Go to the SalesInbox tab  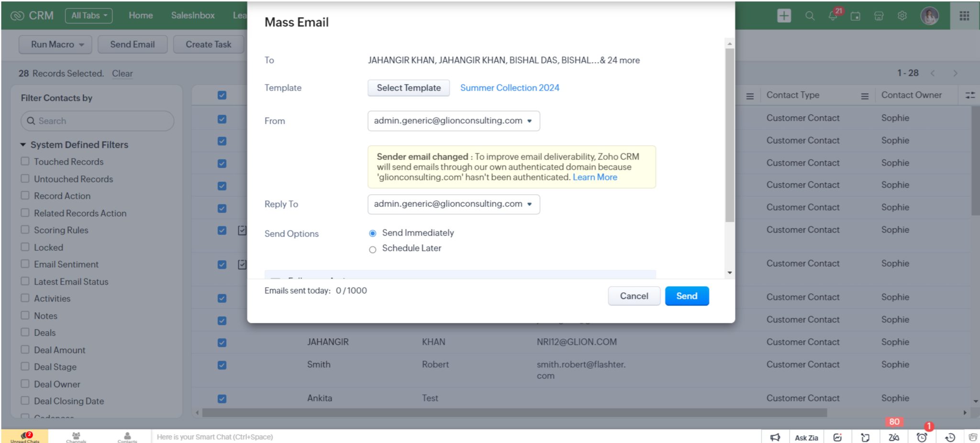(x=193, y=15)
